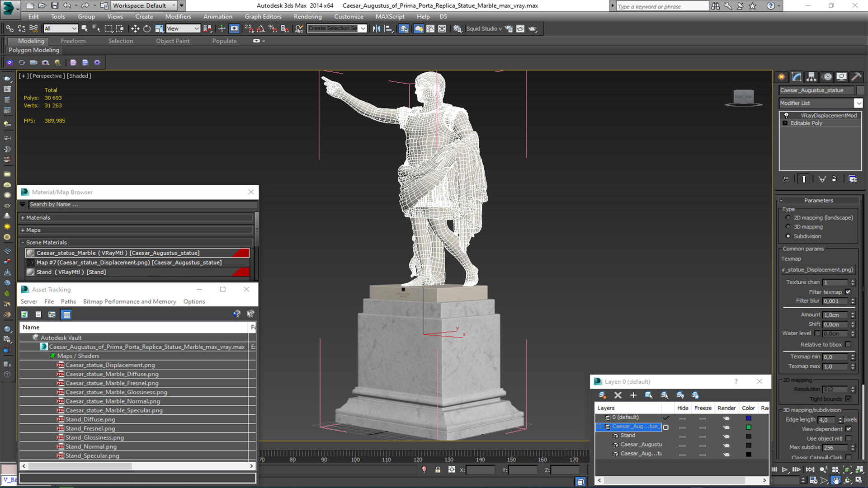Open the Display command panel tab
Image resolution: width=868 pixels, height=488 pixels.
tap(841, 77)
